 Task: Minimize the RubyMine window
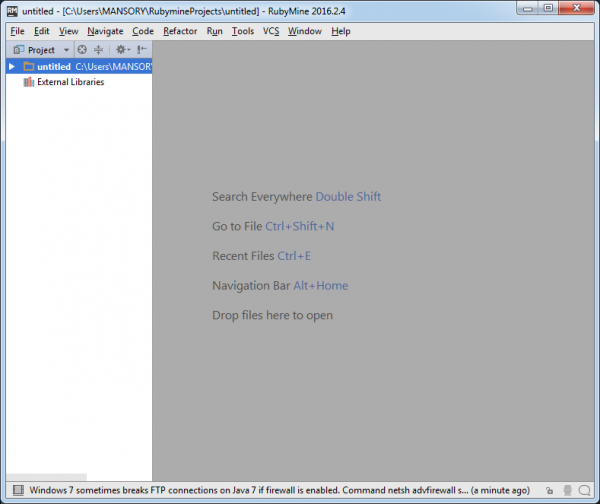(x=528, y=8)
